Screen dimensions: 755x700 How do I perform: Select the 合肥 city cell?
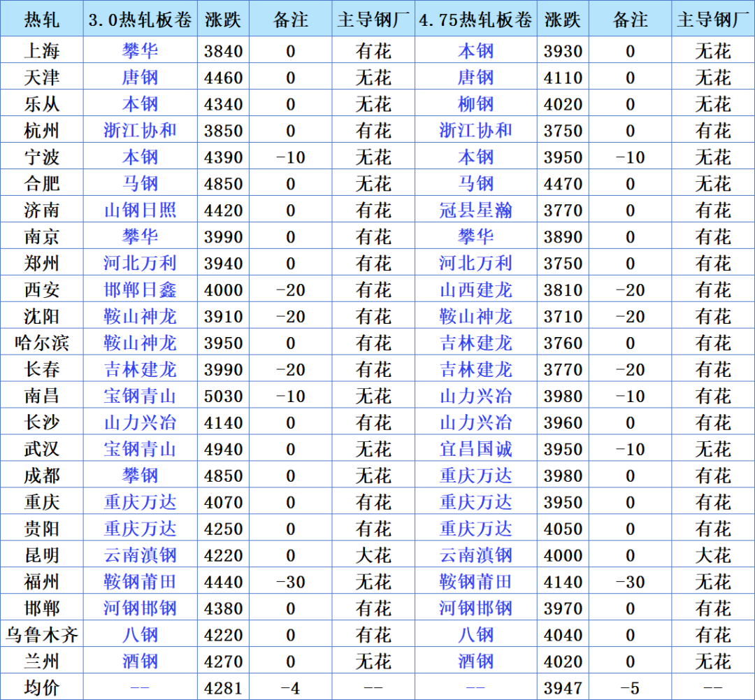(x=42, y=183)
